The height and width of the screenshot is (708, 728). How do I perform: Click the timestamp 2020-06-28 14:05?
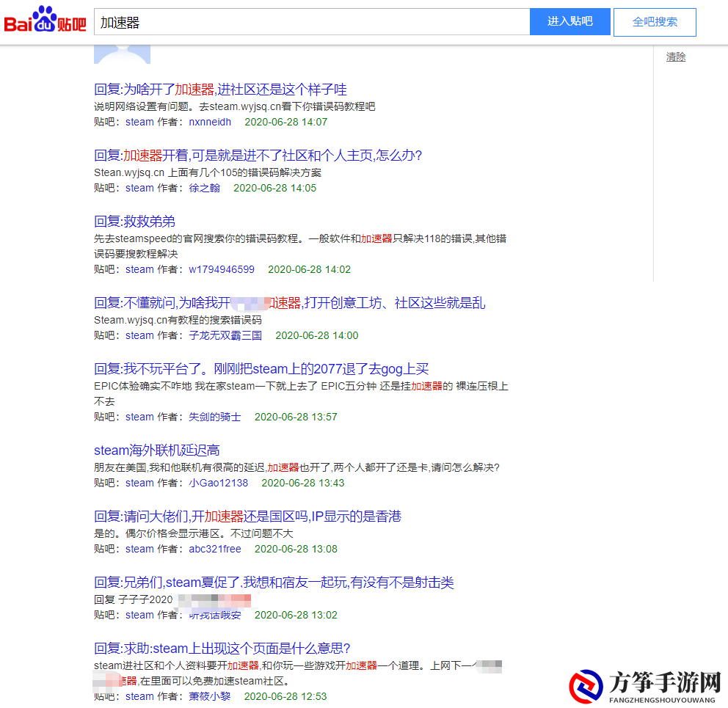click(x=275, y=188)
